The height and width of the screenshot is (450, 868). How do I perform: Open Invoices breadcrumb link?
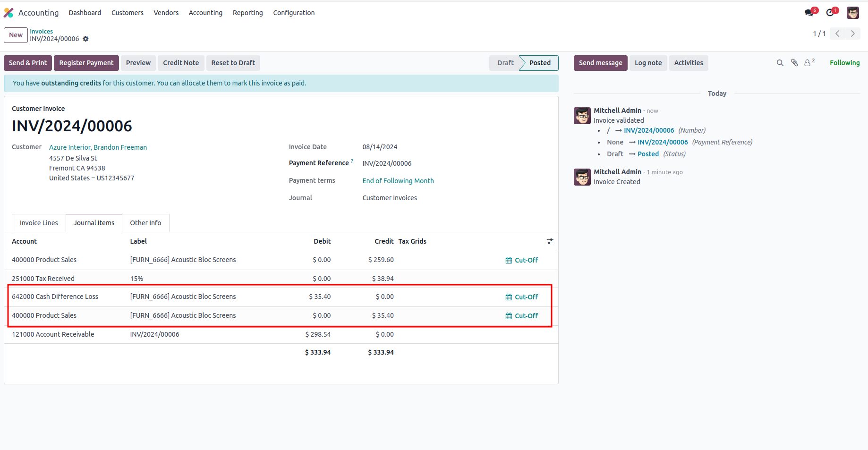click(x=42, y=31)
